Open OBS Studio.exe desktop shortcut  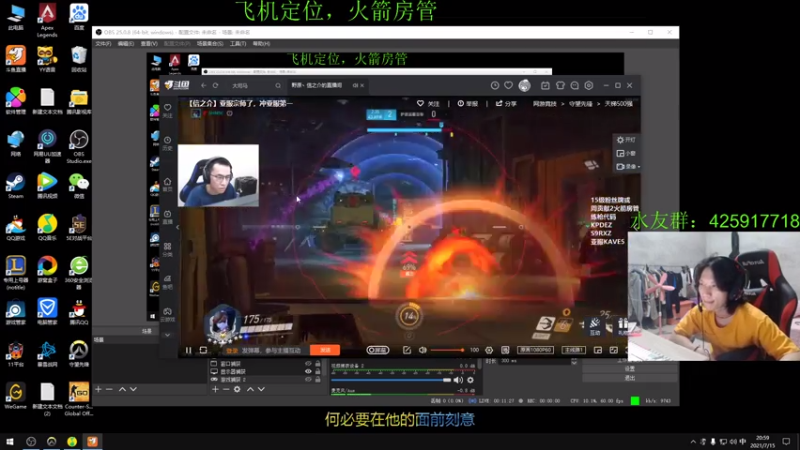click(79, 146)
